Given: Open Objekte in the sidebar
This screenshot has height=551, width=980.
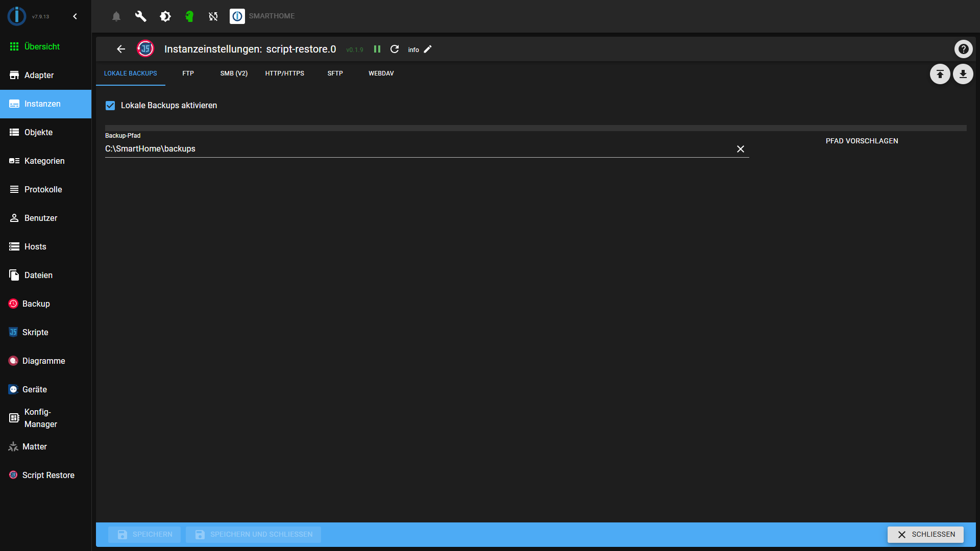Looking at the screenshot, I should pos(45,132).
